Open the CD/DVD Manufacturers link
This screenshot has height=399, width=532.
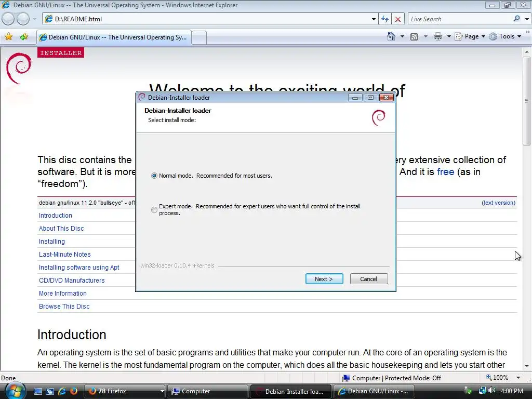(72, 280)
